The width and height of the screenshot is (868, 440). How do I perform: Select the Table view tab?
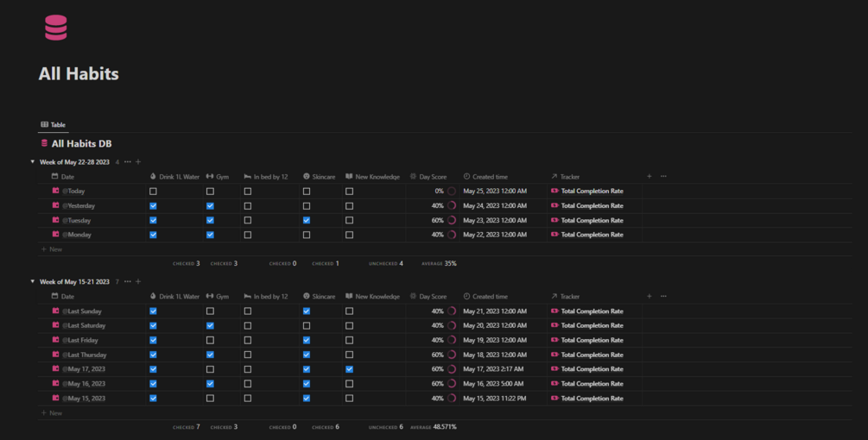click(54, 125)
